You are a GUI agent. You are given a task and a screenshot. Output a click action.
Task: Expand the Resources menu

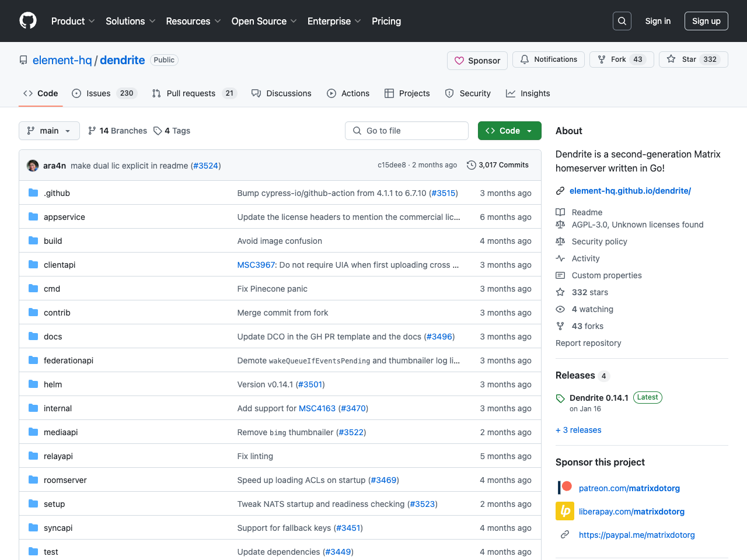pos(193,21)
